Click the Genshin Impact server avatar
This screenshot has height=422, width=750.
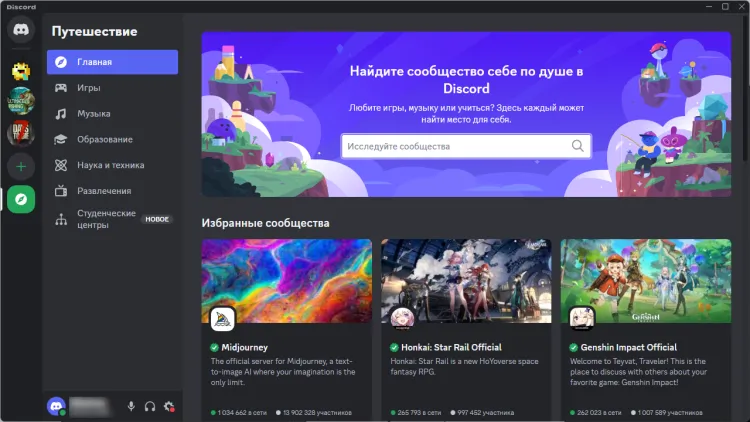[x=582, y=319]
